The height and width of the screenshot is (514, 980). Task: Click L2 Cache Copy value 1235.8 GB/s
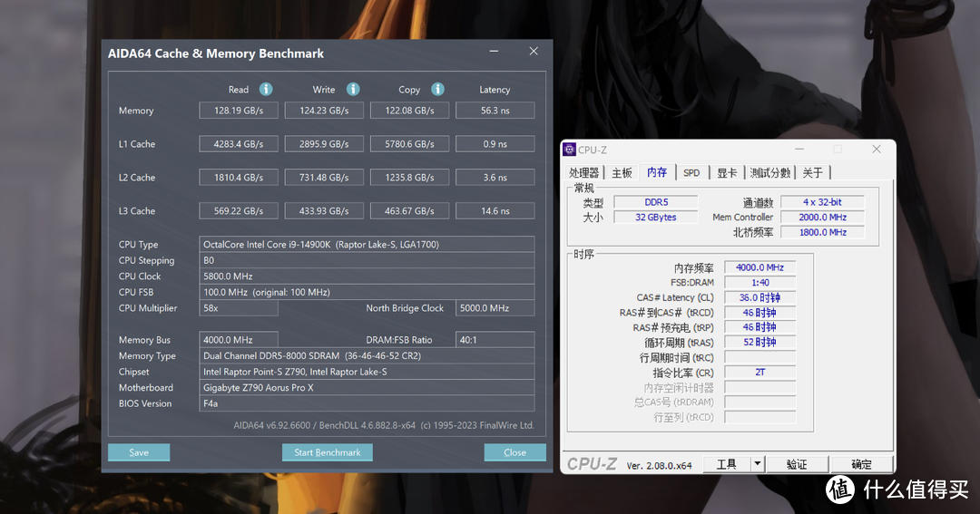(409, 178)
